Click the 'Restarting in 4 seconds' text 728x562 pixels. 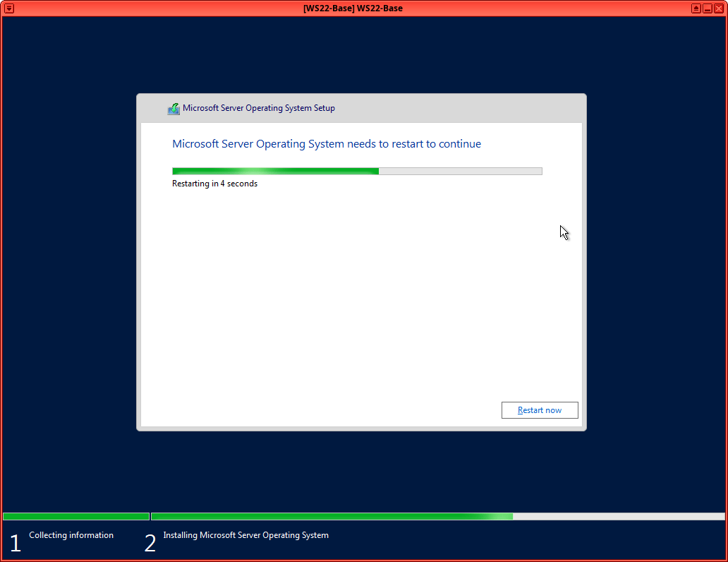[214, 184]
